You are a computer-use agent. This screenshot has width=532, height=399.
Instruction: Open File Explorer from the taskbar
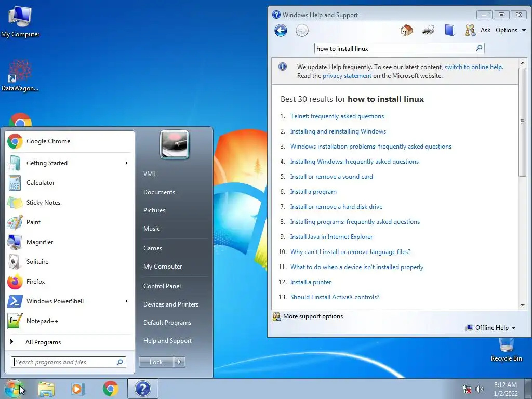[x=46, y=389]
